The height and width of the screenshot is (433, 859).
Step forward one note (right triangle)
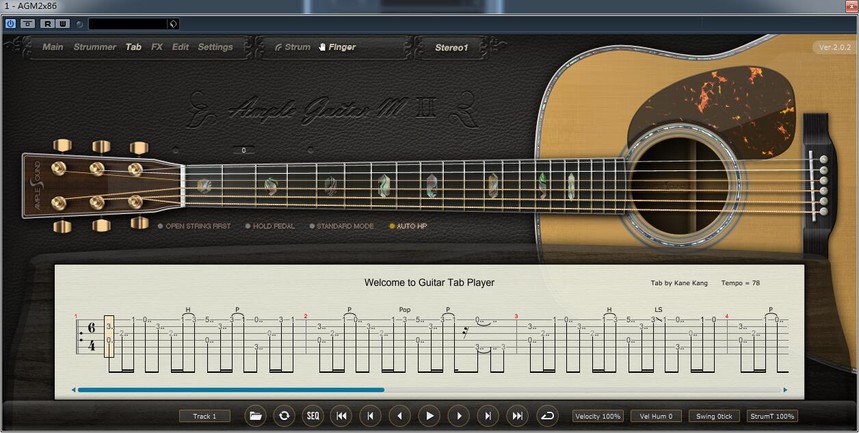pyautogui.click(x=459, y=416)
